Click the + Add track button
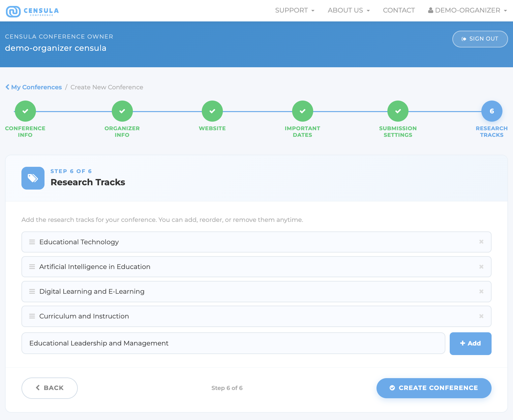This screenshot has width=513, height=420. point(470,344)
